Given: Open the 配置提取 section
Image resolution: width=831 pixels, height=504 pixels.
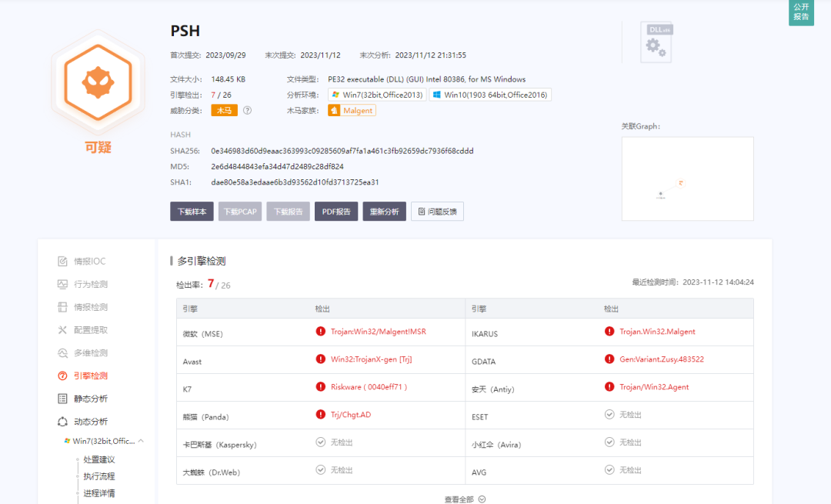Looking at the screenshot, I should (x=91, y=329).
